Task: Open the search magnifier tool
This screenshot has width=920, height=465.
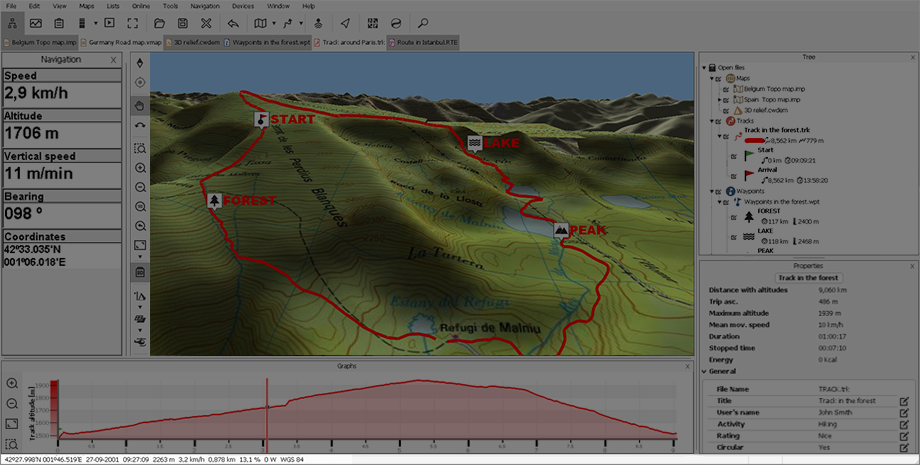Action: (x=423, y=22)
